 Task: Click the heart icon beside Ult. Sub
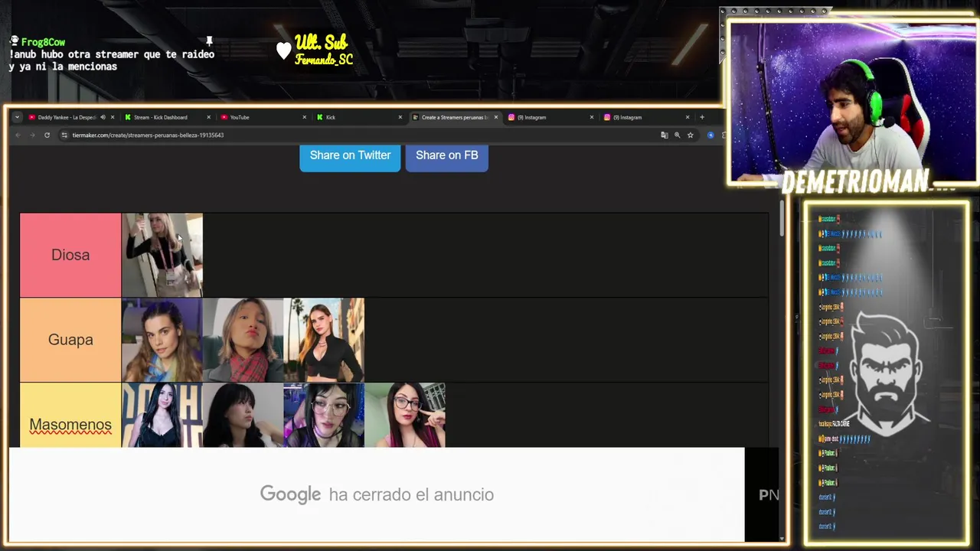coord(284,51)
